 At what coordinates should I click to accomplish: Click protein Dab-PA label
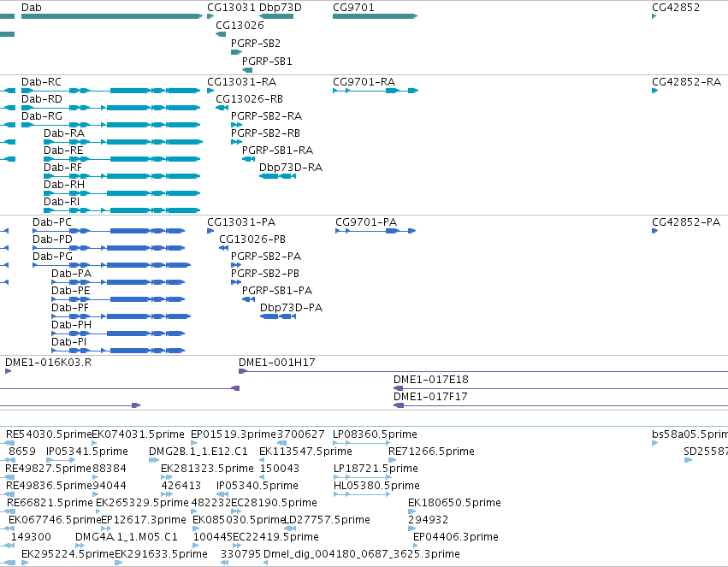72,274
